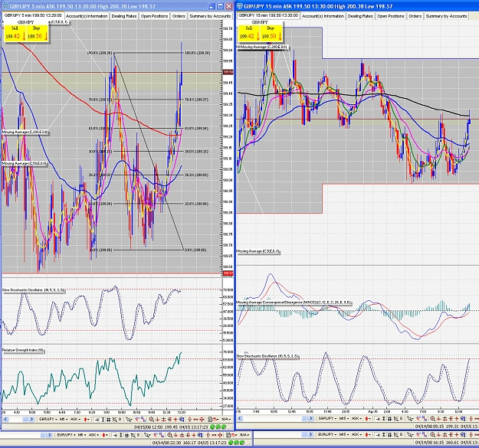Open Summary by Accounts tab in 15 min window
Screen dimensions: 479x448
coord(446,16)
